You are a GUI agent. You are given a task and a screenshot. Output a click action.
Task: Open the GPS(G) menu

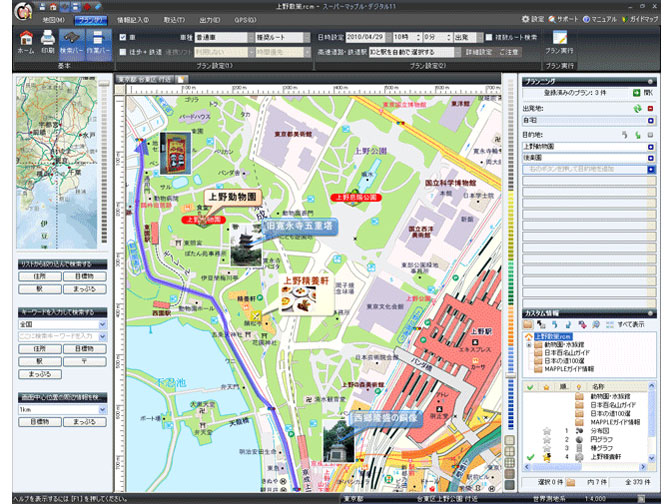coord(245,20)
